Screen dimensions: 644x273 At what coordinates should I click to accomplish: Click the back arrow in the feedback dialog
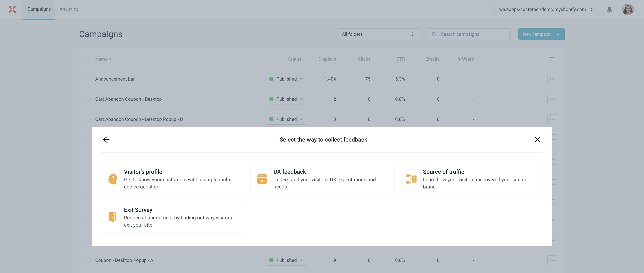(x=106, y=139)
